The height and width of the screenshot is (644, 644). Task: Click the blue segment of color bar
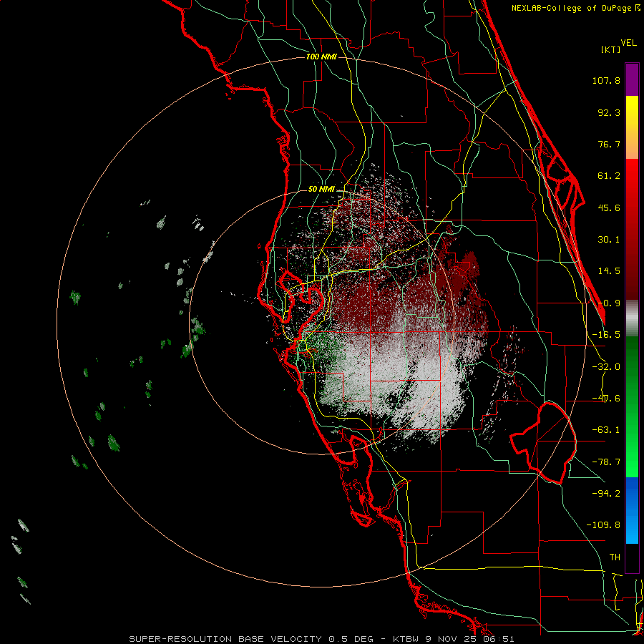pos(632,510)
